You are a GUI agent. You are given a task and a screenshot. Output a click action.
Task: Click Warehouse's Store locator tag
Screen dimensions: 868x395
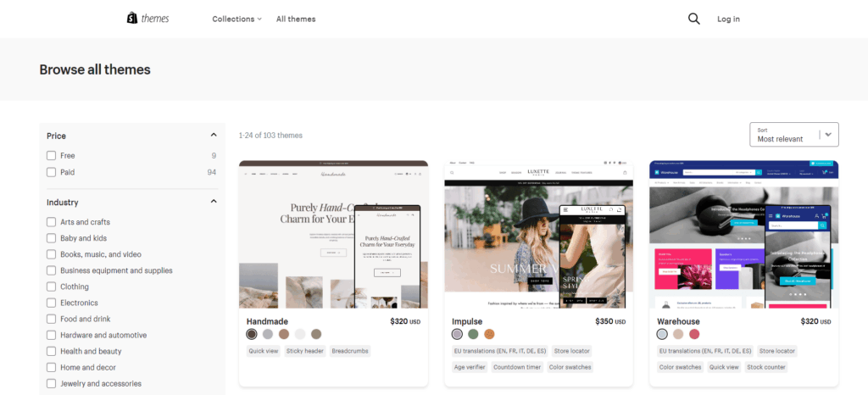pos(777,351)
